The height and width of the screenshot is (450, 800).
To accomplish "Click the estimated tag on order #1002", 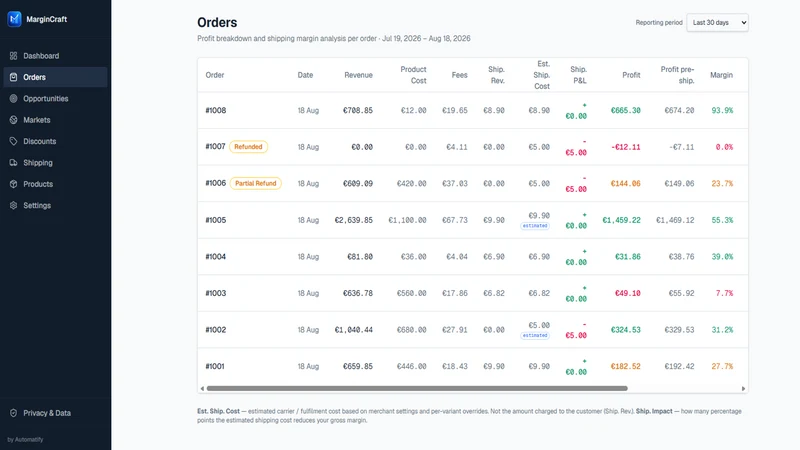I will pos(535,335).
